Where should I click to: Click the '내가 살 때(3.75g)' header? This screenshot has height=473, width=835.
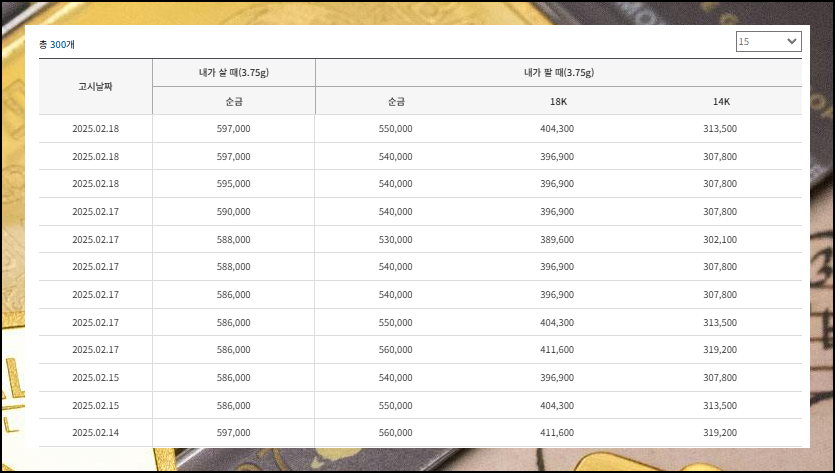point(234,72)
